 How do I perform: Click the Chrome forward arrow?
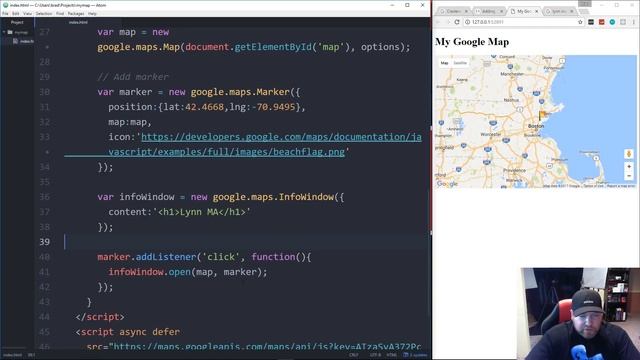pyautogui.click(x=448, y=22)
